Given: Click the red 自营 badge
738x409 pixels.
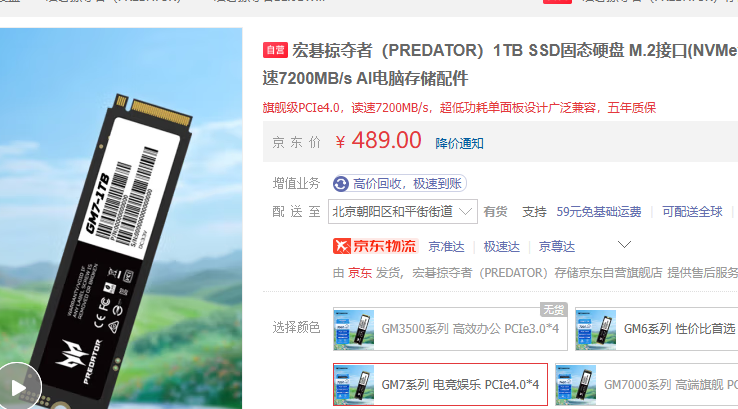Looking at the screenshot, I should click(x=275, y=50).
